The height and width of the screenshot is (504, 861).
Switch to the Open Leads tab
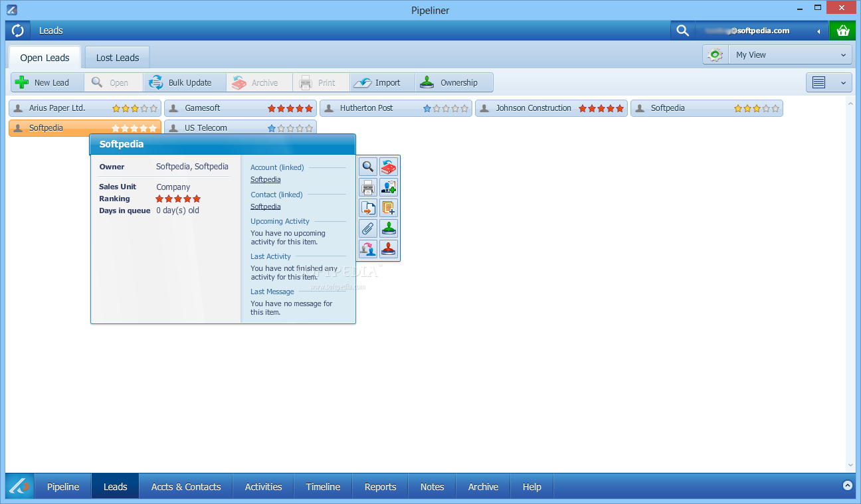[45, 58]
